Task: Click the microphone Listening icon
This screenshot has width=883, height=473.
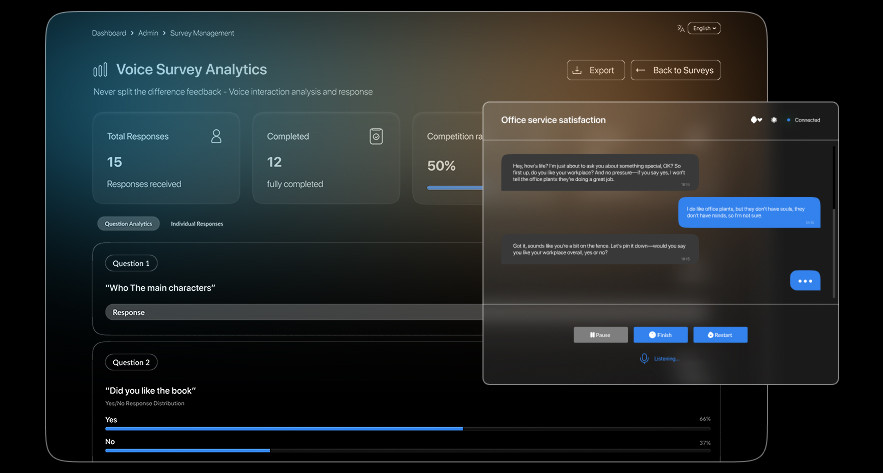Action: point(644,359)
